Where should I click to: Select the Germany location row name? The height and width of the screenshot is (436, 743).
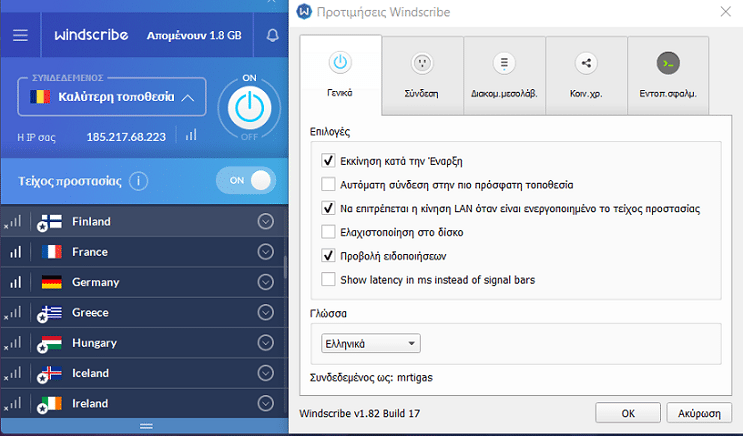(95, 282)
